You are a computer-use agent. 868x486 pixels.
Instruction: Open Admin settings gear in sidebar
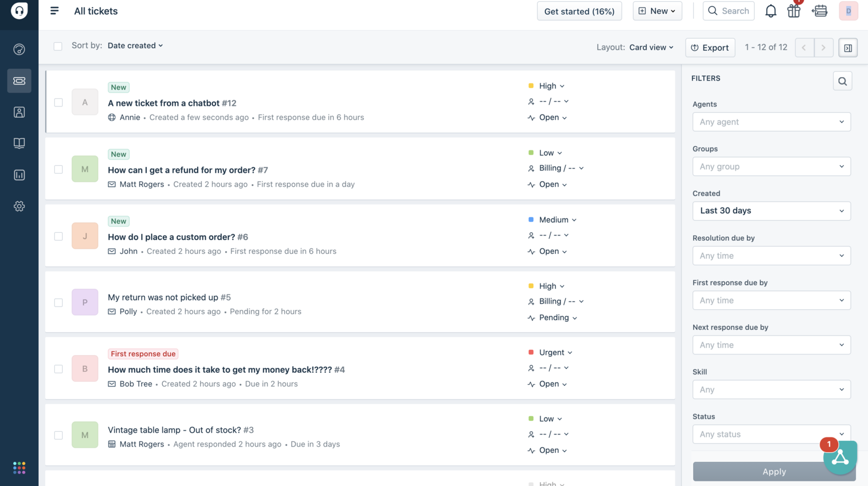[x=19, y=206]
